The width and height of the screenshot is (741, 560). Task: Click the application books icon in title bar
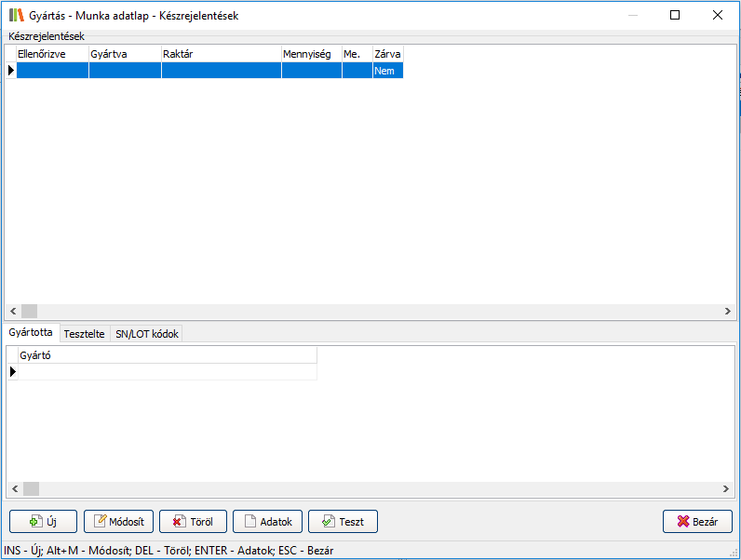(x=16, y=15)
